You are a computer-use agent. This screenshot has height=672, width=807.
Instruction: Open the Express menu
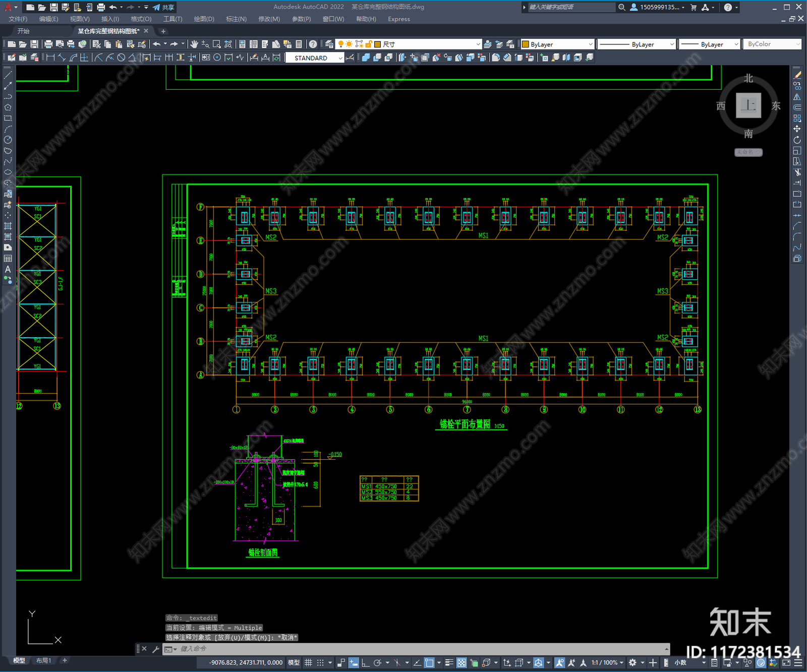[x=399, y=19]
